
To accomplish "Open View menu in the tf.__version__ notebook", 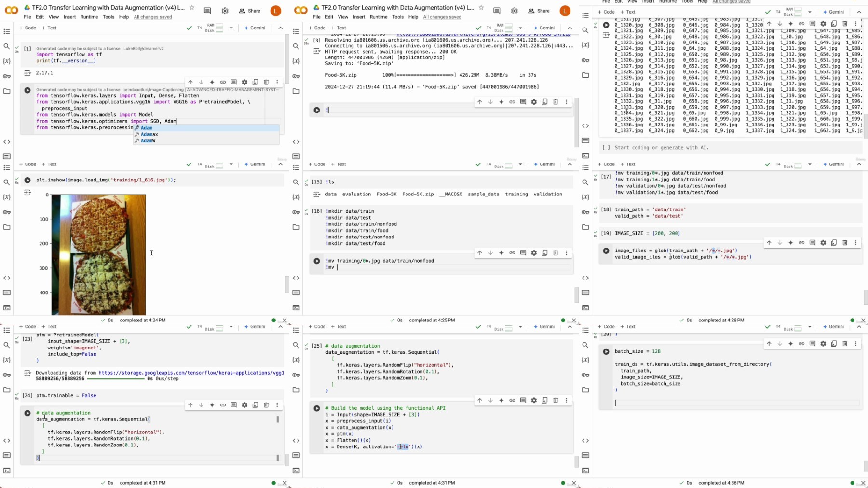I will pyautogui.click(x=54, y=17).
